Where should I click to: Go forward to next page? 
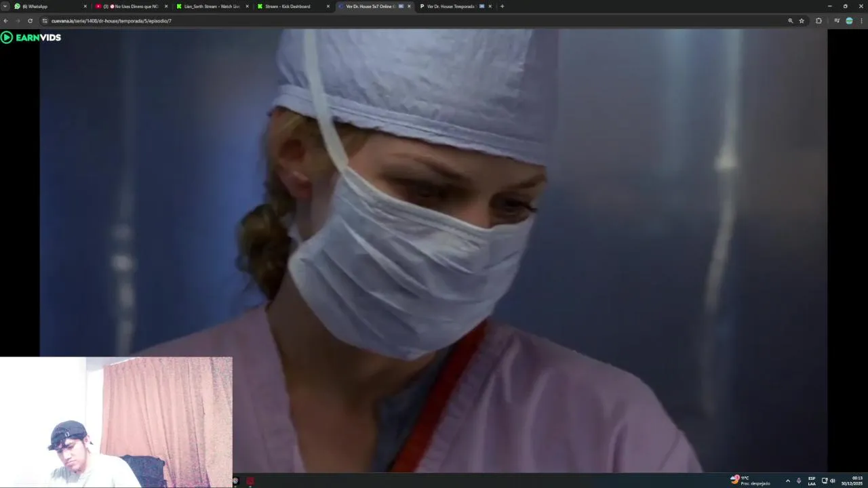pyautogui.click(x=18, y=21)
